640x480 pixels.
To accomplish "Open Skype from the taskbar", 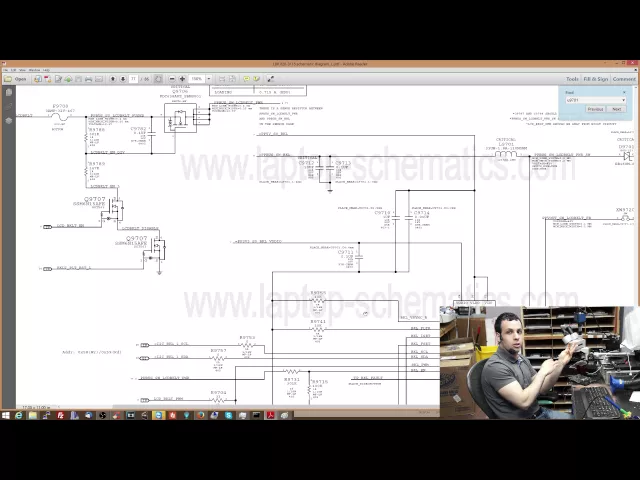I will pos(229,416).
